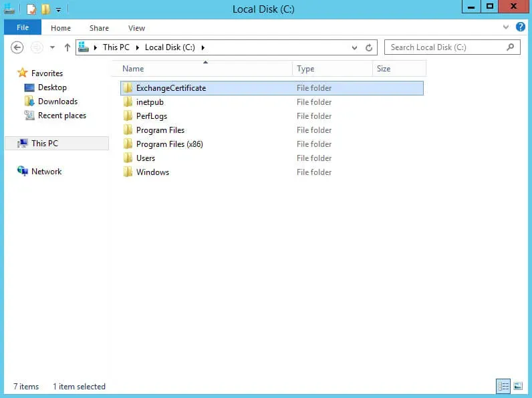532x398 pixels.
Task: Switch to Details view in status bar
Action: 503,386
